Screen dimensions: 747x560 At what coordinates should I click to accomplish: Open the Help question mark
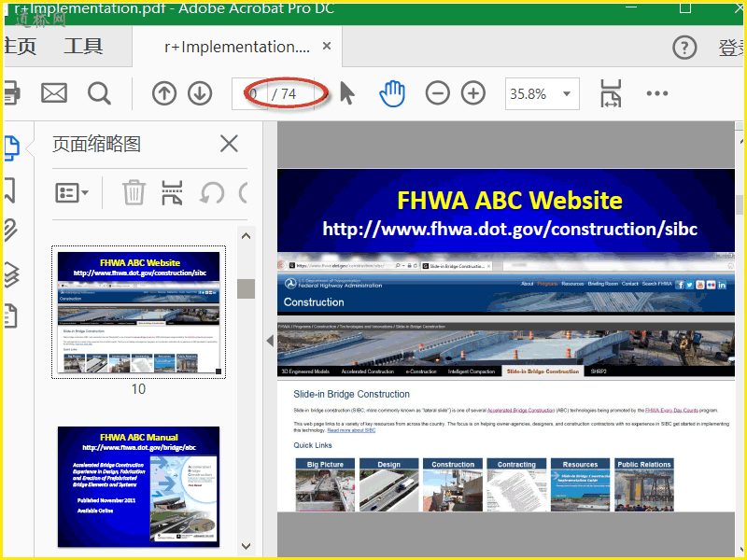click(684, 48)
